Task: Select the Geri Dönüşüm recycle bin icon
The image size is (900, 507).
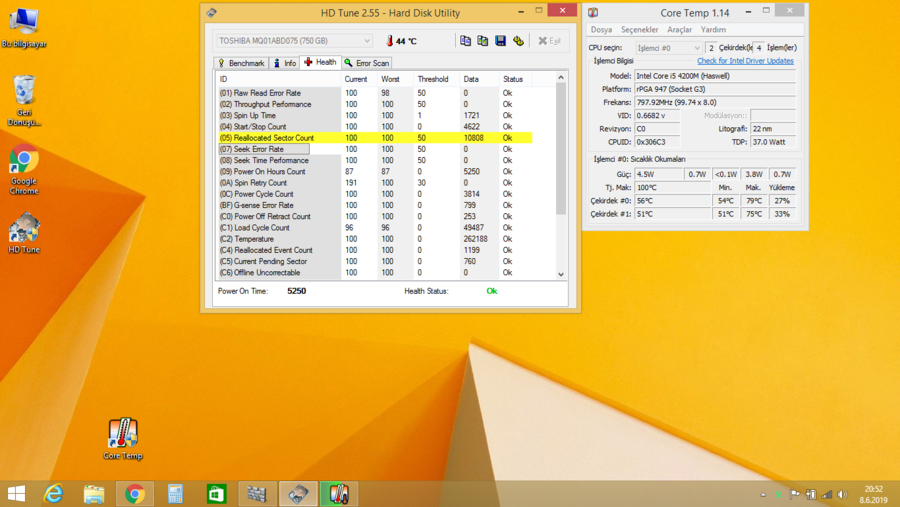Action: (x=24, y=101)
